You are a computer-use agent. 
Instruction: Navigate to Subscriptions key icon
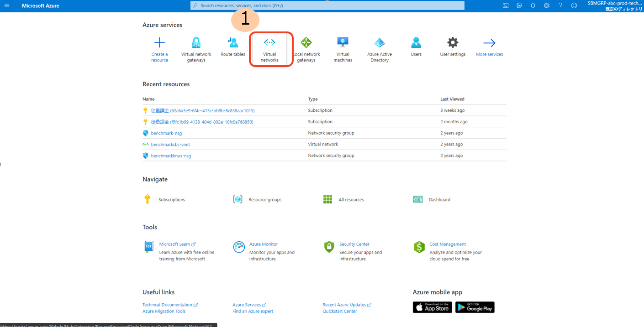coord(147,199)
